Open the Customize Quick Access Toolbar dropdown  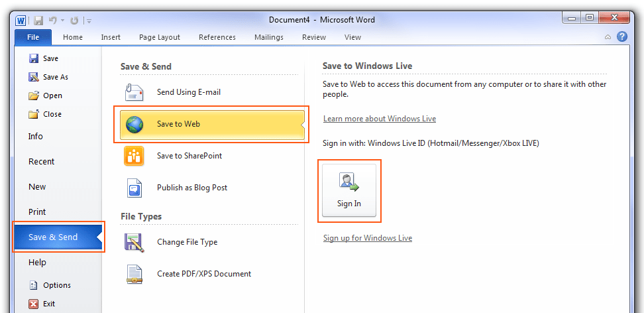[x=89, y=21]
